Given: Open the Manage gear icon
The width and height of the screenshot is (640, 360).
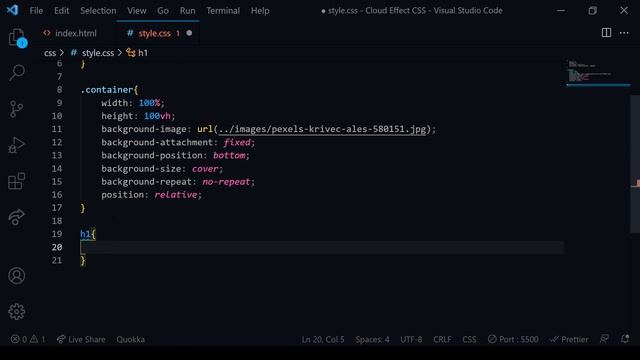Looking at the screenshot, I should point(17,312).
